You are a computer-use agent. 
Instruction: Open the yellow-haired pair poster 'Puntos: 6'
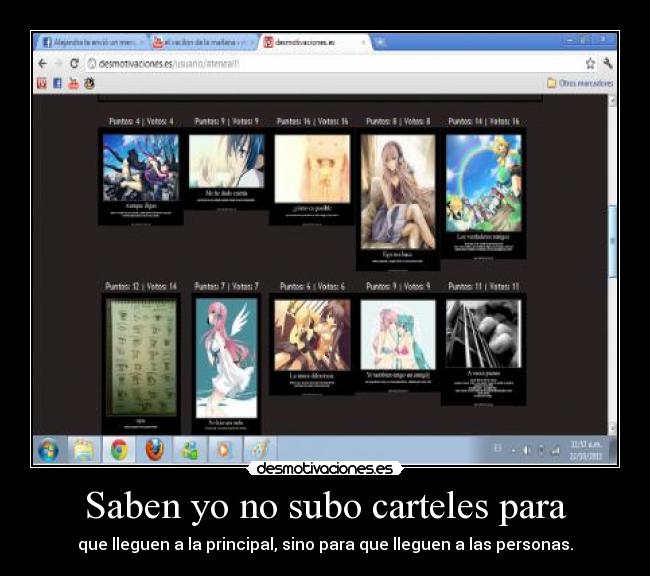click(x=312, y=344)
